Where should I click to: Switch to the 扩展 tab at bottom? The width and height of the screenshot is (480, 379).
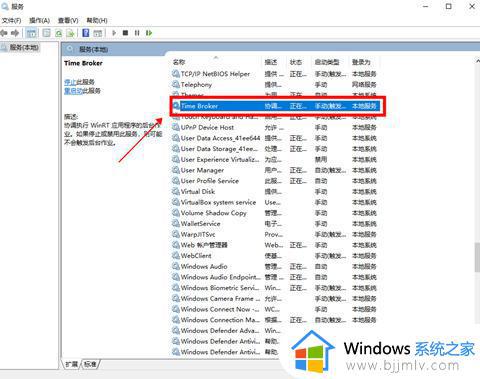point(72,364)
